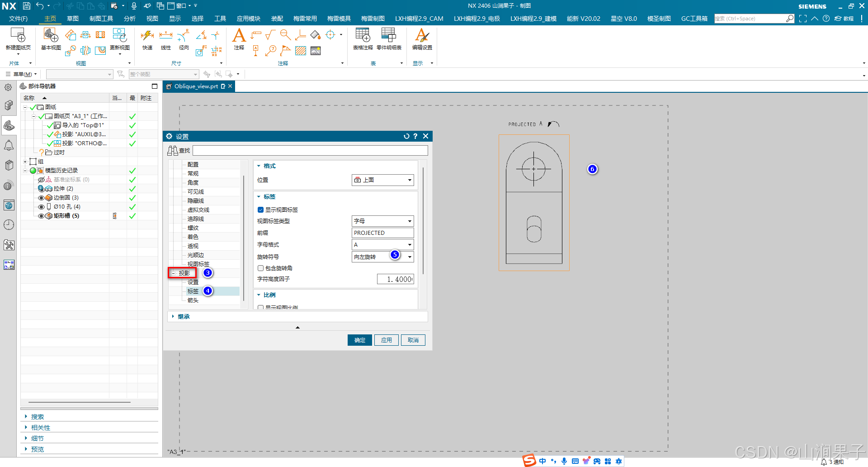868x467 pixels.
Task: Click the Update Views (更新视图) icon
Action: click(x=119, y=35)
